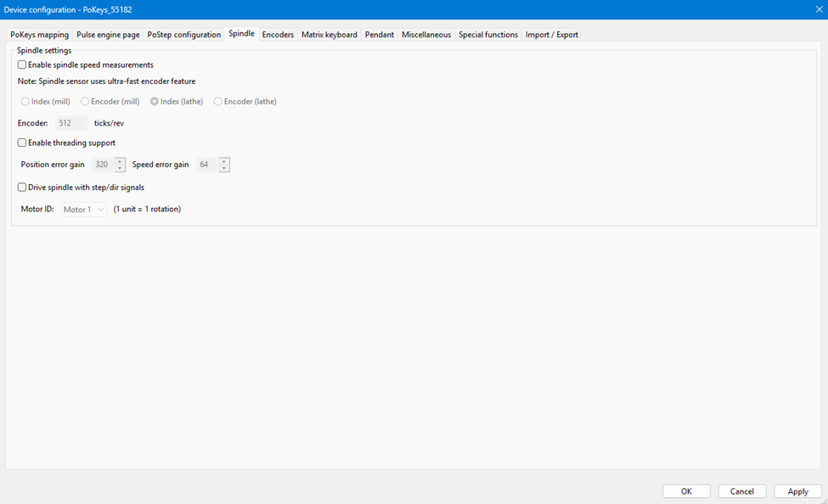Switch to the PoKeys mapping tab
Screen dimensions: 828x504
[39, 35]
